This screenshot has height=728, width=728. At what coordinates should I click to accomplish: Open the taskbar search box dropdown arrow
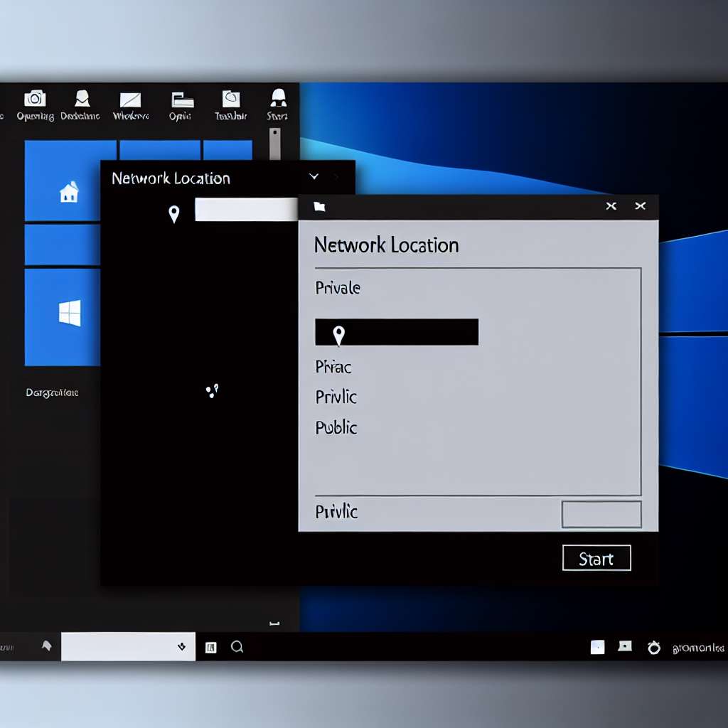tap(182, 646)
